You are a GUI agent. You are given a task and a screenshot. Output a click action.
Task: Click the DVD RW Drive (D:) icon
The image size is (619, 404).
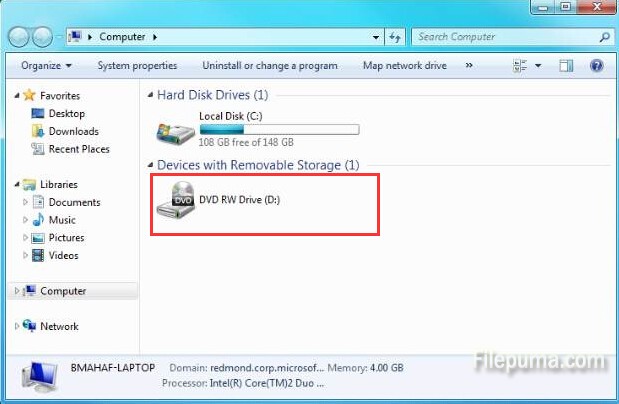tap(176, 199)
